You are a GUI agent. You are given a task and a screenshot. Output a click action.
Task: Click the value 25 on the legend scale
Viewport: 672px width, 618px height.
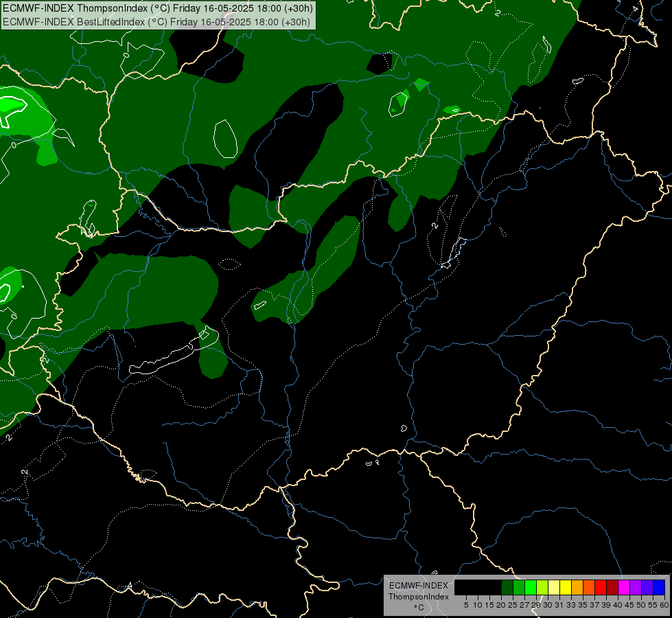click(x=513, y=605)
